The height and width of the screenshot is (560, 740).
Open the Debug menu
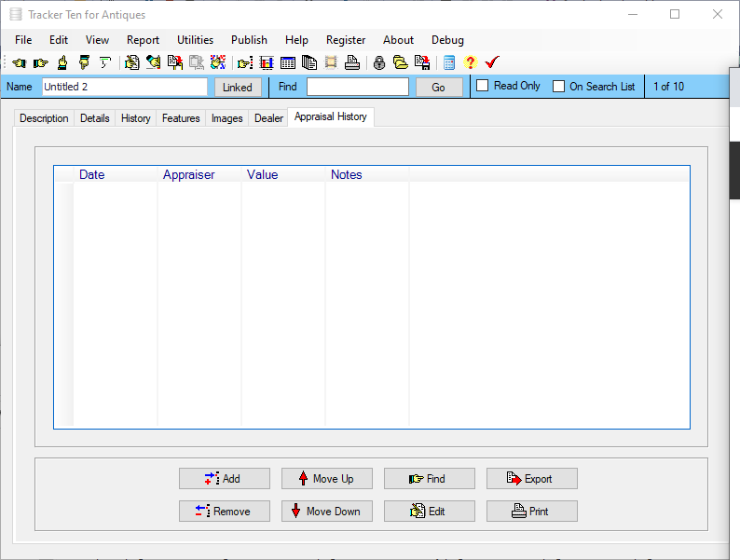point(447,40)
